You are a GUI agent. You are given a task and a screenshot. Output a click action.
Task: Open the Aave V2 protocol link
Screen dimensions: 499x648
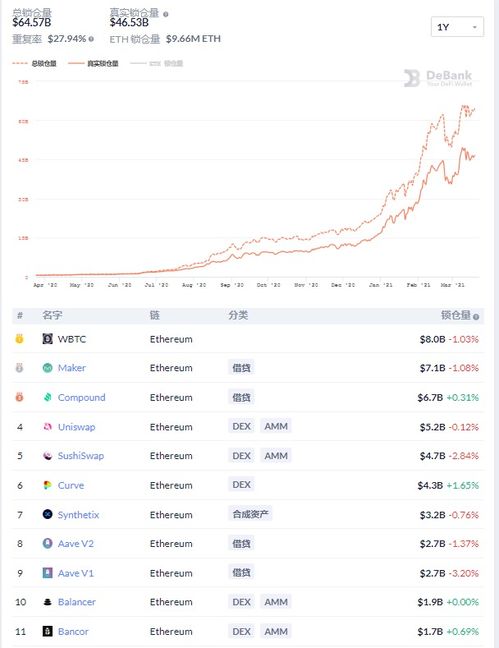click(76, 543)
